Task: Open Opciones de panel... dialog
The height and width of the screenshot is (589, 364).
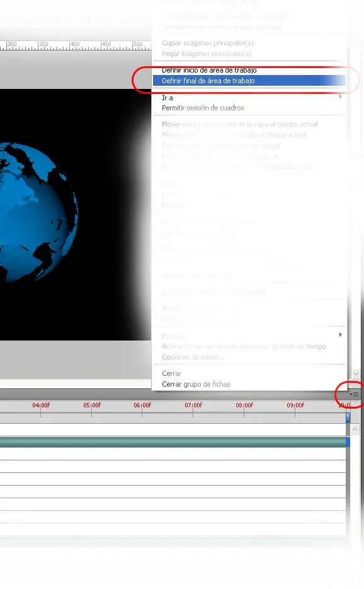Action: [193, 357]
